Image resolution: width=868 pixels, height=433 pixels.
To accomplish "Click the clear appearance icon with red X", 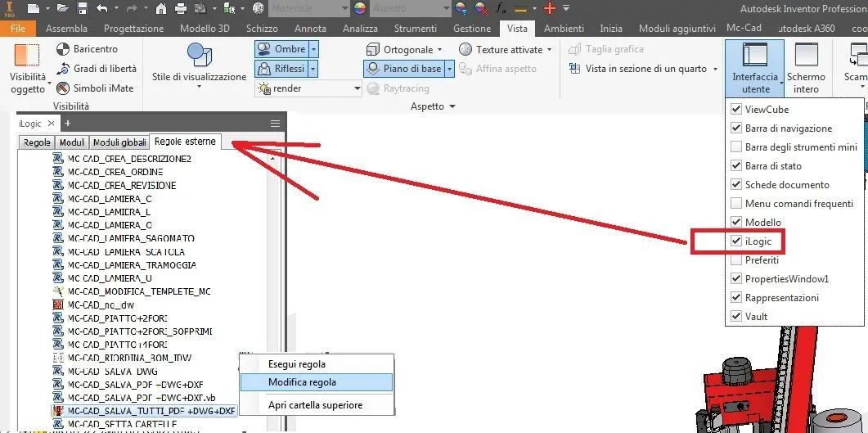I will (481, 8).
